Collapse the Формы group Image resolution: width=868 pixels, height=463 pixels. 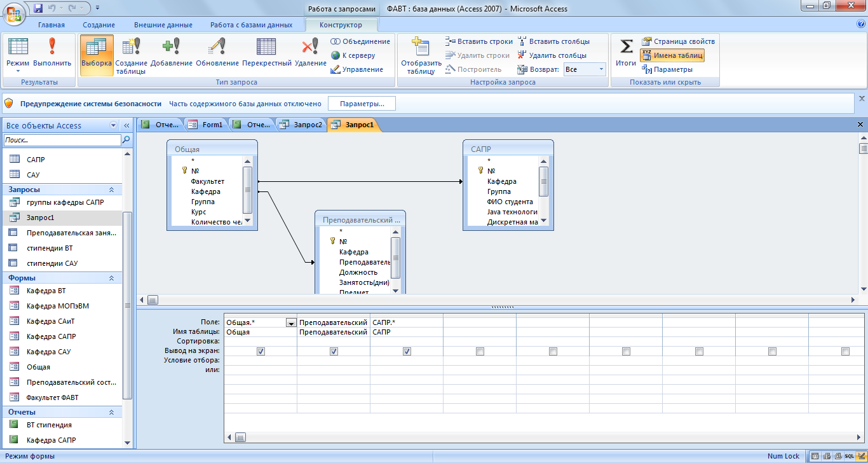112,278
